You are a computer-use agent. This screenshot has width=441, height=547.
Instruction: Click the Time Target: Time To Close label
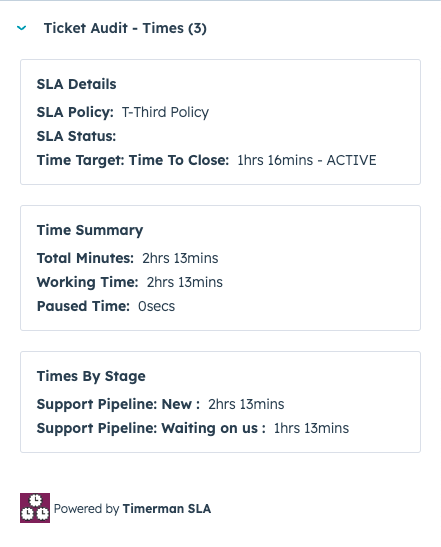[133, 160]
